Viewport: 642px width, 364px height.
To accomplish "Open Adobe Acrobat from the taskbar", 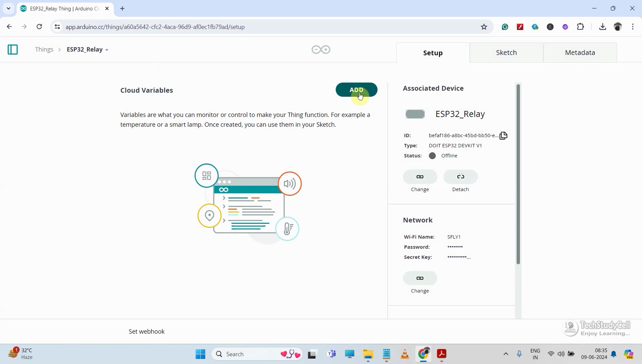I will coord(441,354).
